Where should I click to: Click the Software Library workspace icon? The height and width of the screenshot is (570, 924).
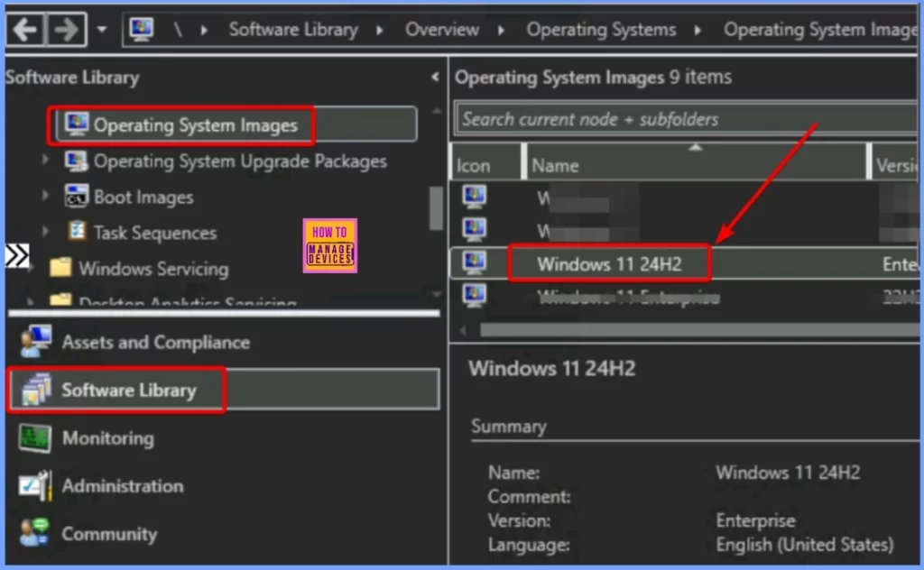point(35,390)
